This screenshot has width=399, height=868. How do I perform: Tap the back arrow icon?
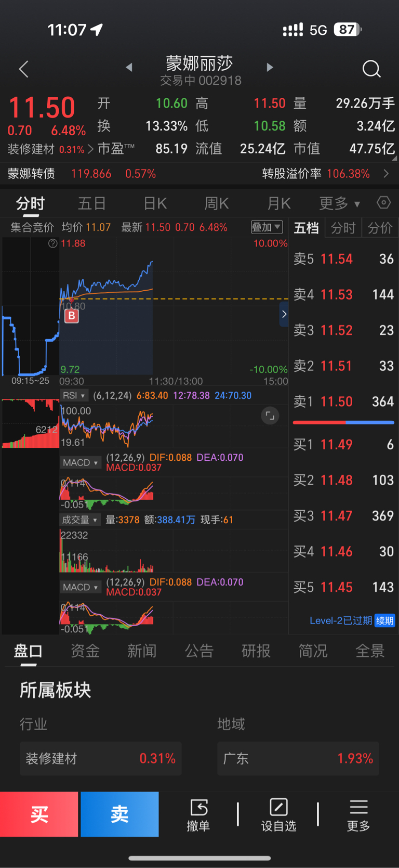click(23, 69)
